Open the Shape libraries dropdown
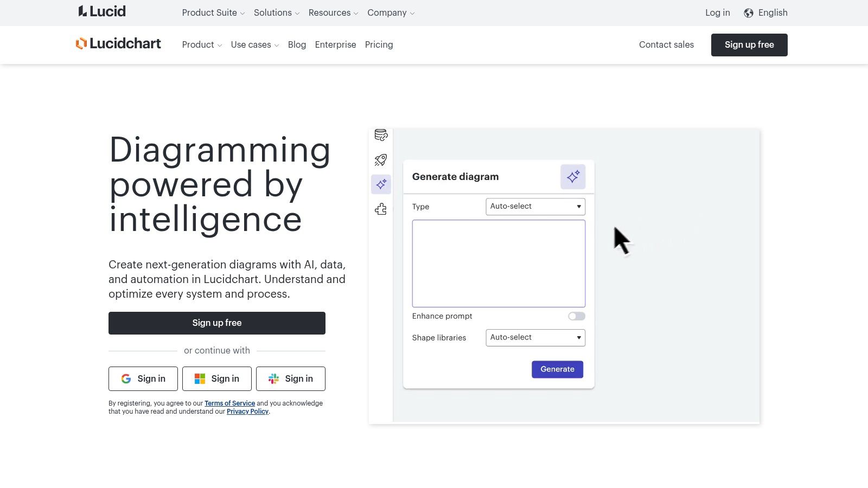This screenshot has width=868, height=488. pos(535,338)
